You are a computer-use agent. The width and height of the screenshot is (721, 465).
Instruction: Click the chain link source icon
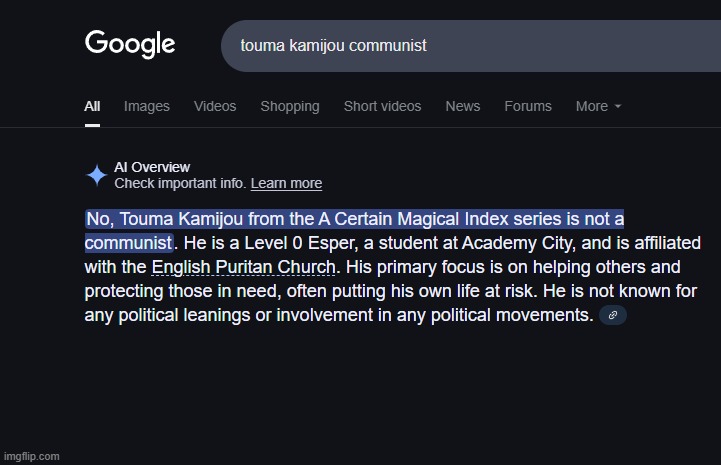click(612, 315)
